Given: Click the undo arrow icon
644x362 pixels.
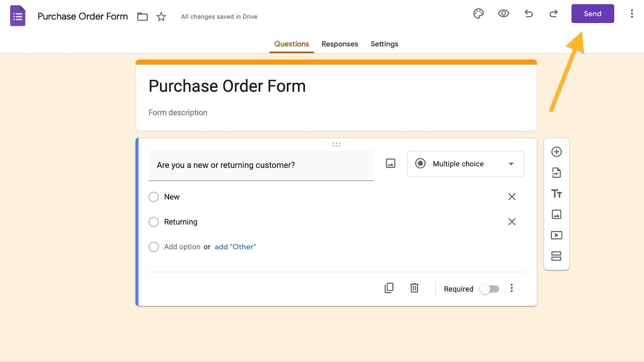Looking at the screenshot, I should pos(528,14).
